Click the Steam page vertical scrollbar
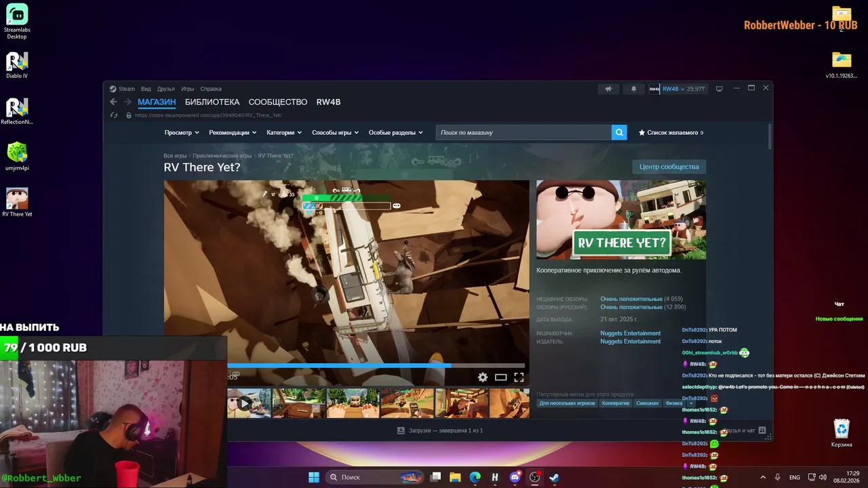 (770, 137)
